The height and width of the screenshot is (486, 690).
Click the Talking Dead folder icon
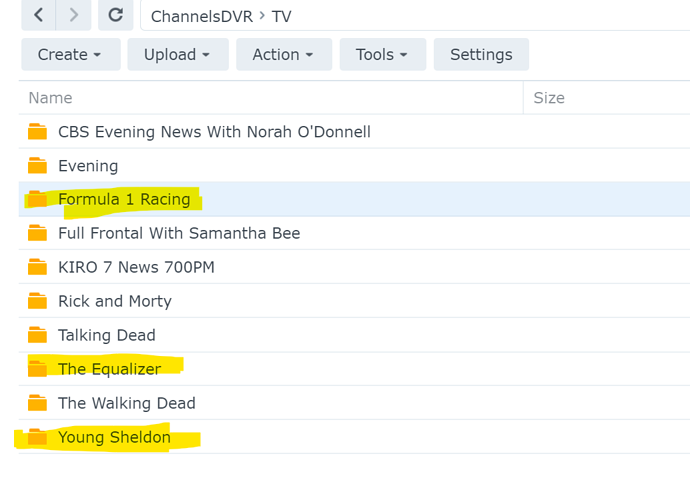click(x=38, y=335)
